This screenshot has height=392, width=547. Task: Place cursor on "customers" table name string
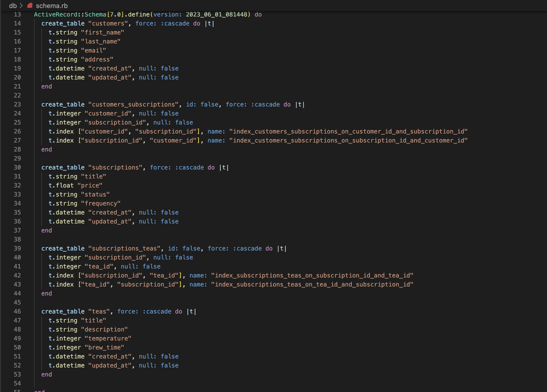click(108, 23)
